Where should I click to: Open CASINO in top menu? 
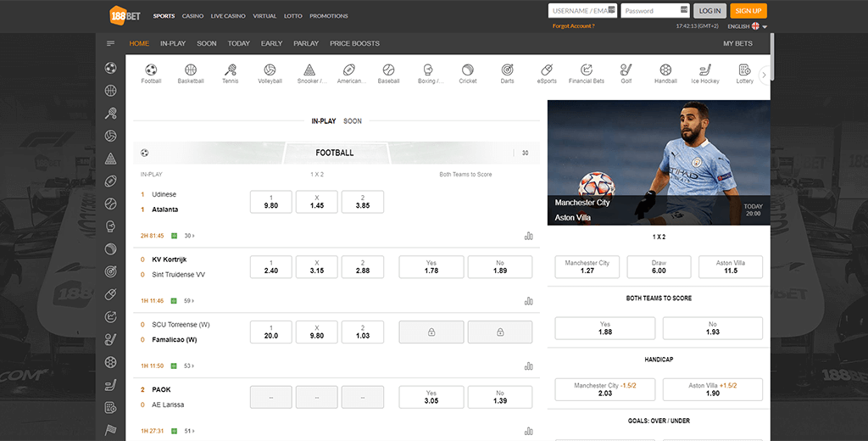pyautogui.click(x=192, y=16)
